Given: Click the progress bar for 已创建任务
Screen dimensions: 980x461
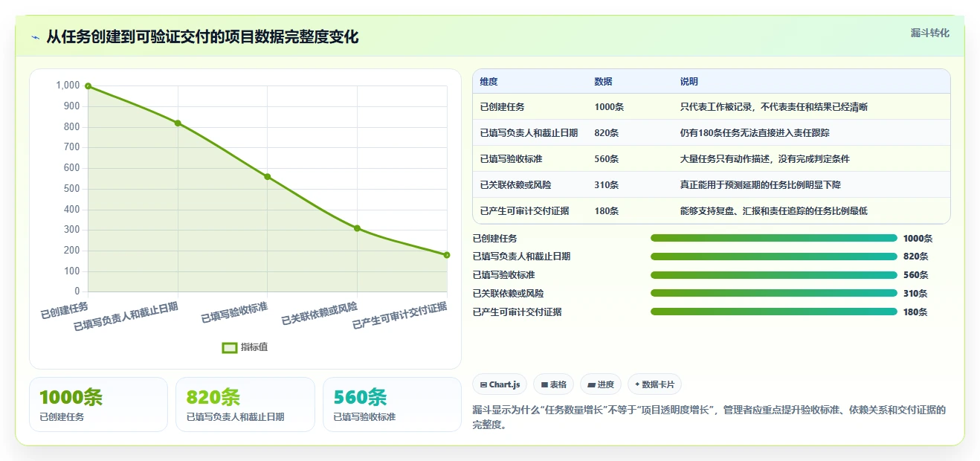Looking at the screenshot, I should click(x=774, y=238).
